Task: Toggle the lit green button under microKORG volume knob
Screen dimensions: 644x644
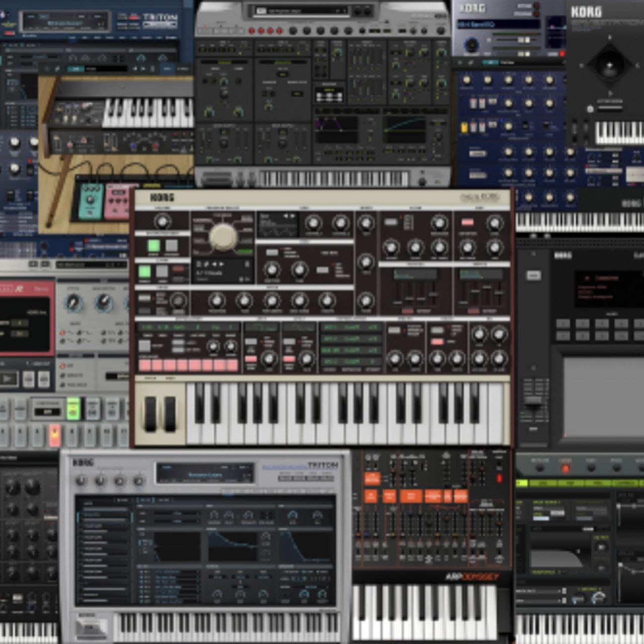Action: (153, 246)
